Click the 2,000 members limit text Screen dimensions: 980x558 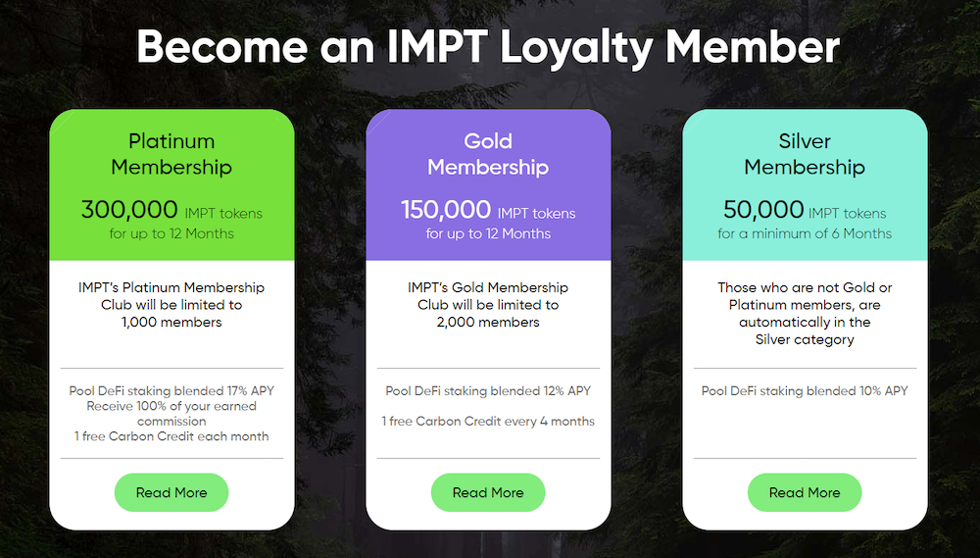click(487, 323)
